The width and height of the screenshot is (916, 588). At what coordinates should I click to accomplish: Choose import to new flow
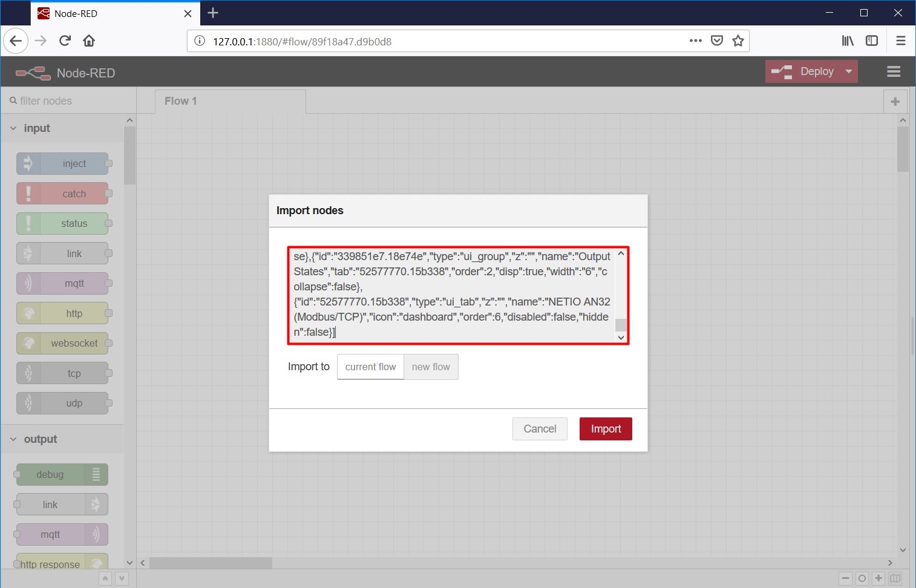coord(431,367)
